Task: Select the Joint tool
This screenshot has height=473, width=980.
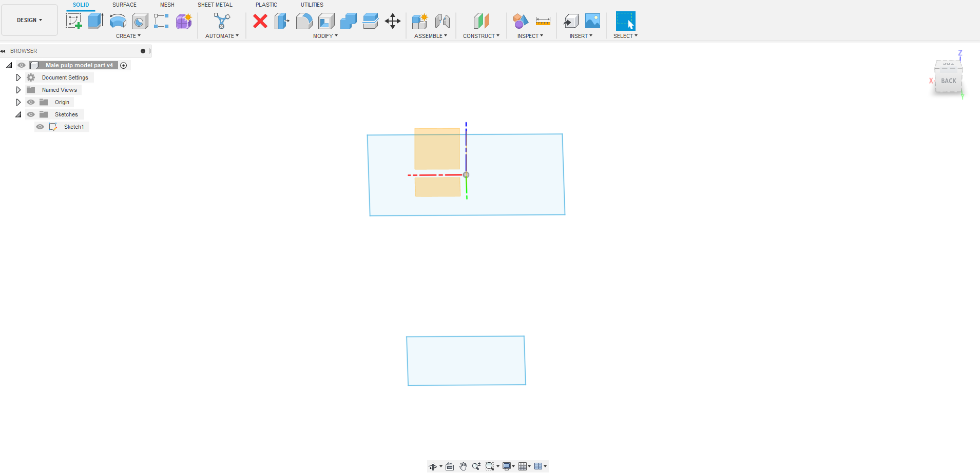Action: (443, 21)
